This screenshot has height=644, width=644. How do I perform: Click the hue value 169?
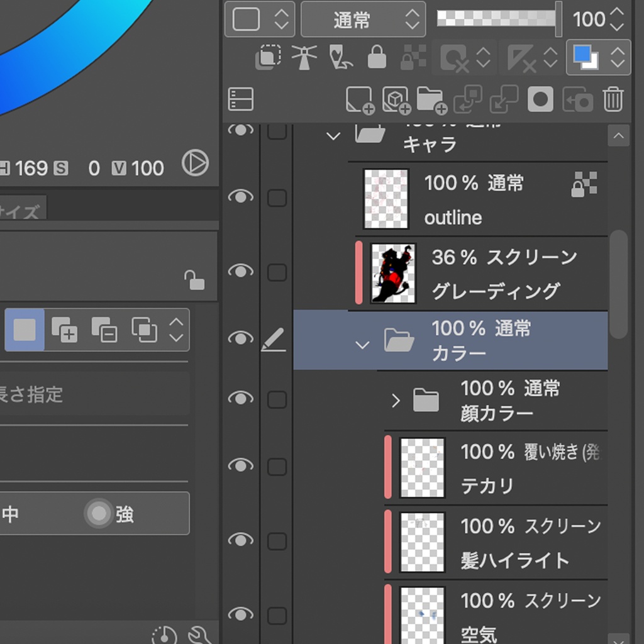31,168
